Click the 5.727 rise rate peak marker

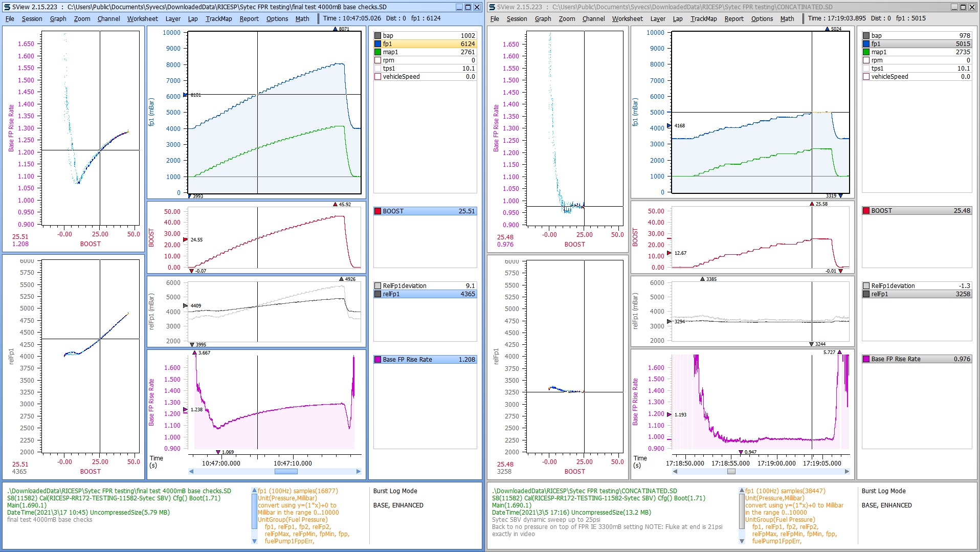pos(839,352)
